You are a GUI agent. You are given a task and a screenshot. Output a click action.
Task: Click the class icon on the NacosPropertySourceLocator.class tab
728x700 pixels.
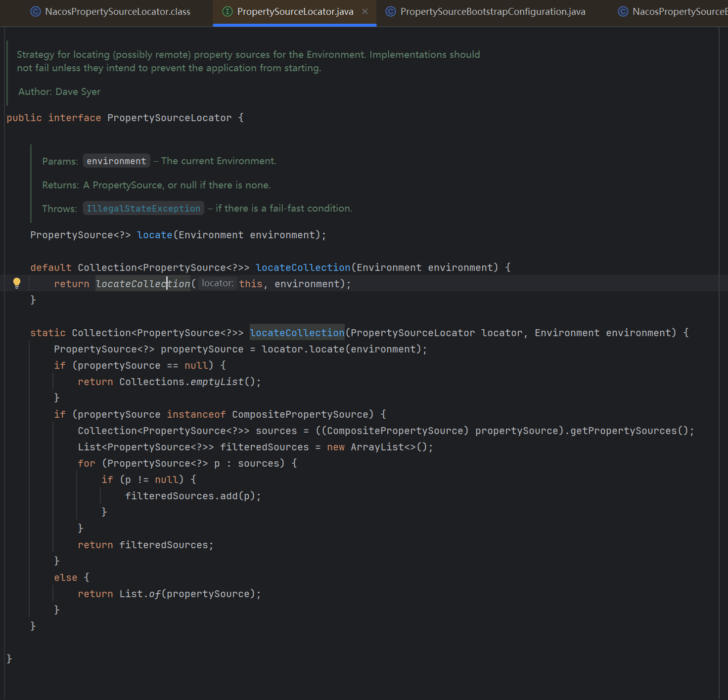[x=36, y=11]
